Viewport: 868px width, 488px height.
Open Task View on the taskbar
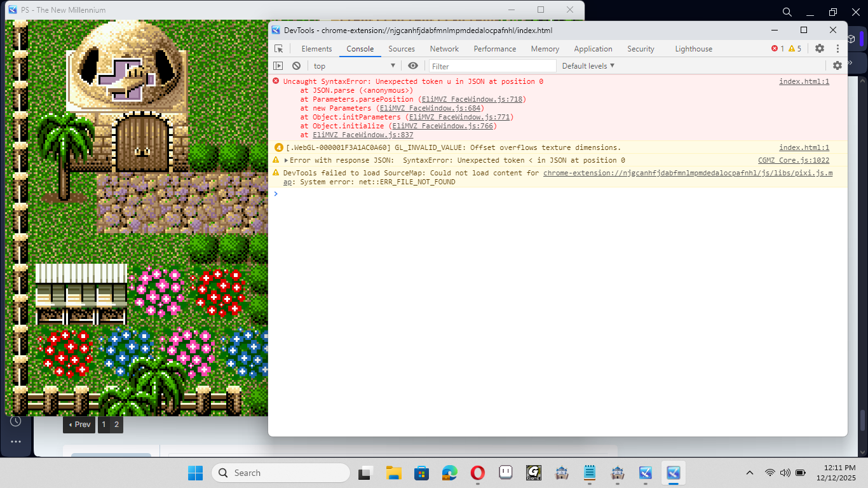point(365,473)
